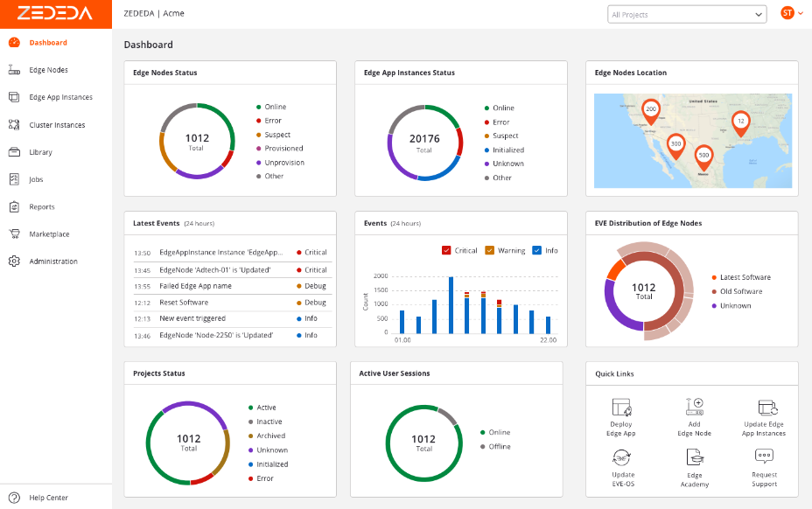Select the Reports sidebar item

point(41,207)
